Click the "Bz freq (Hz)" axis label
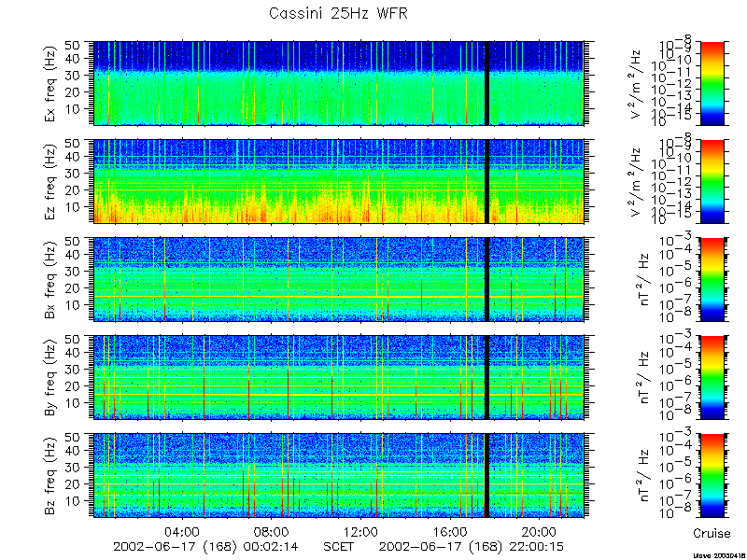This screenshot has height=560, width=747. pos(50,476)
